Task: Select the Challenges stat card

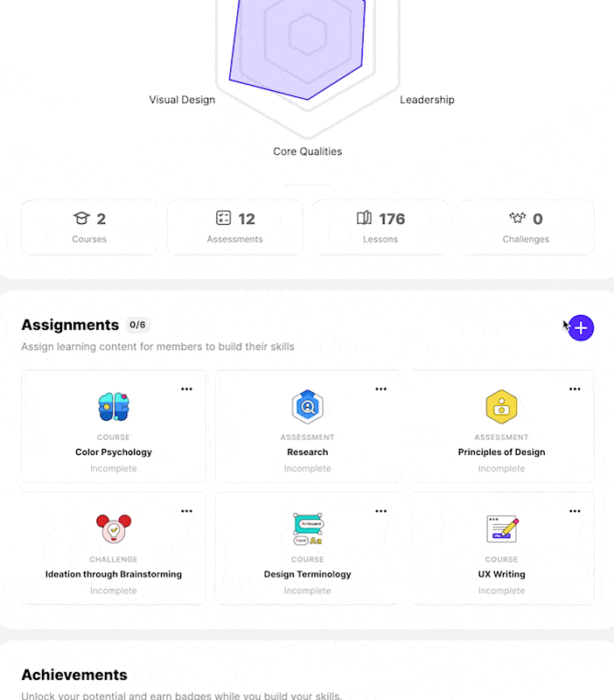Action: click(526, 227)
